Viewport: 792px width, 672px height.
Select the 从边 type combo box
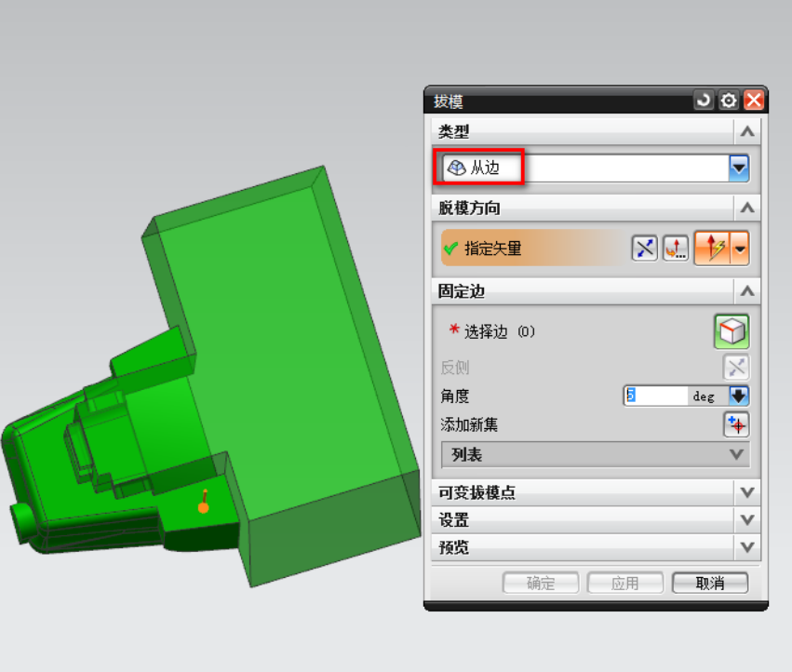click(x=596, y=168)
